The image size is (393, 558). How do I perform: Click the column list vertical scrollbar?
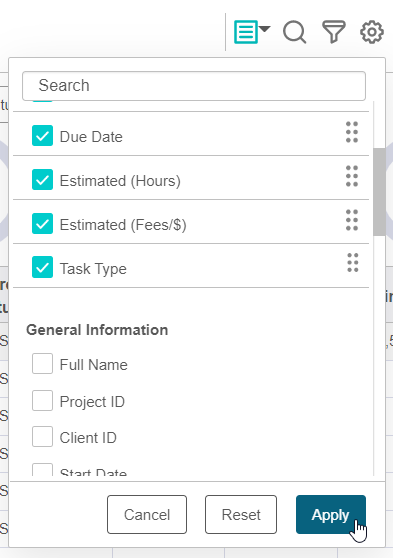[379, 192]
